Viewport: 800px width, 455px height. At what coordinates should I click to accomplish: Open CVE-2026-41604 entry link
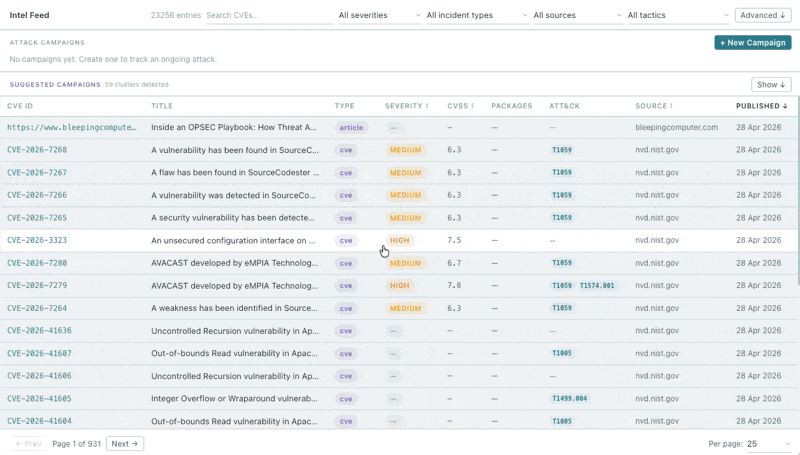tap(39, 421)
